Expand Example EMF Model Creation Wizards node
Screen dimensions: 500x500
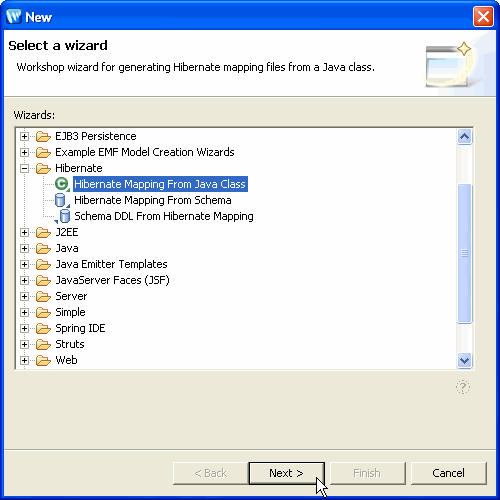coord(24,152)
